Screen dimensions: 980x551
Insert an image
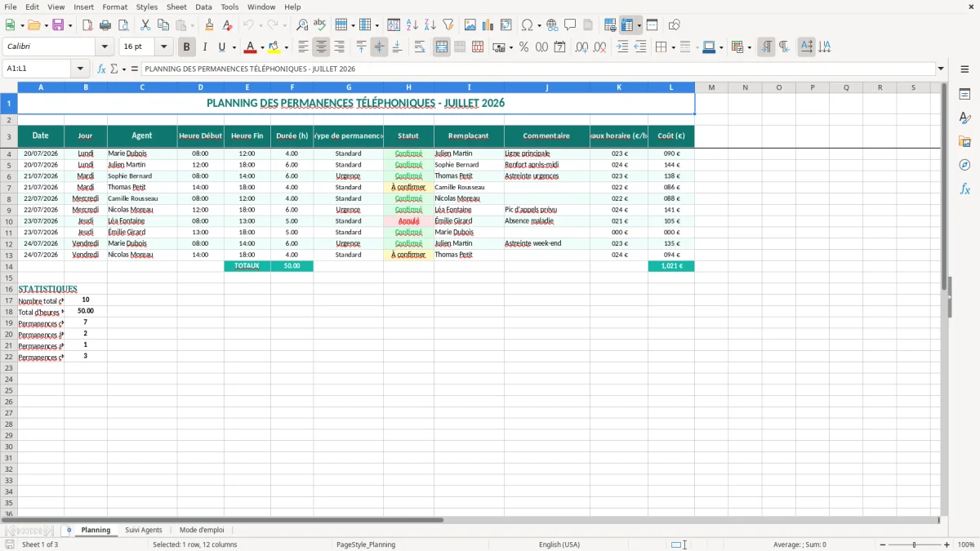(x=470, y=25)
